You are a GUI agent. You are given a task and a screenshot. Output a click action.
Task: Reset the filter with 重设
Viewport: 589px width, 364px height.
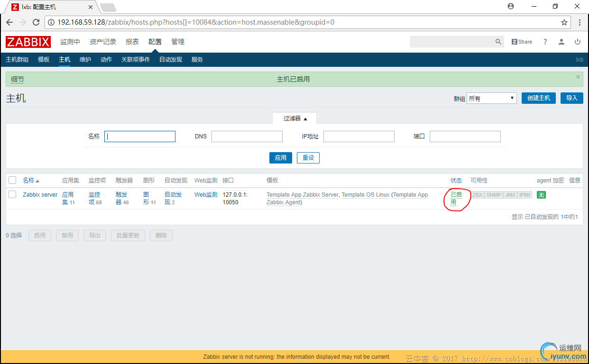[x=308, y=157]
